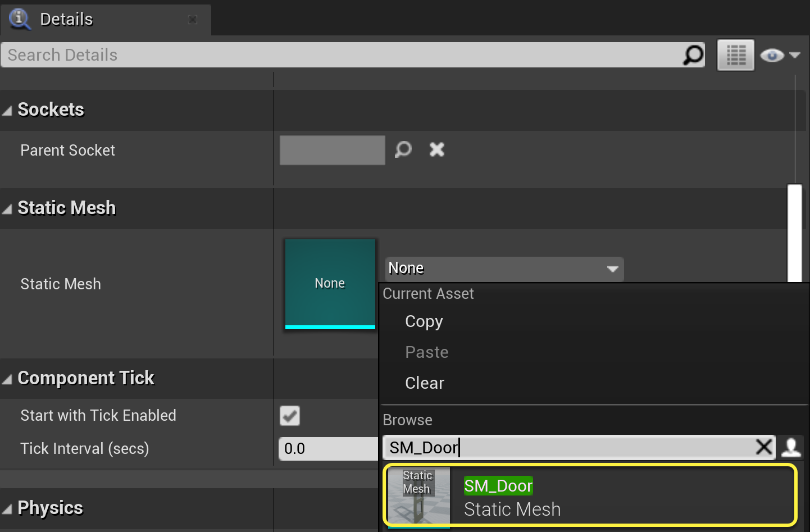Choose Clear from Current Asset menu
Screen dimensions: 810x532
click(425, 383)
